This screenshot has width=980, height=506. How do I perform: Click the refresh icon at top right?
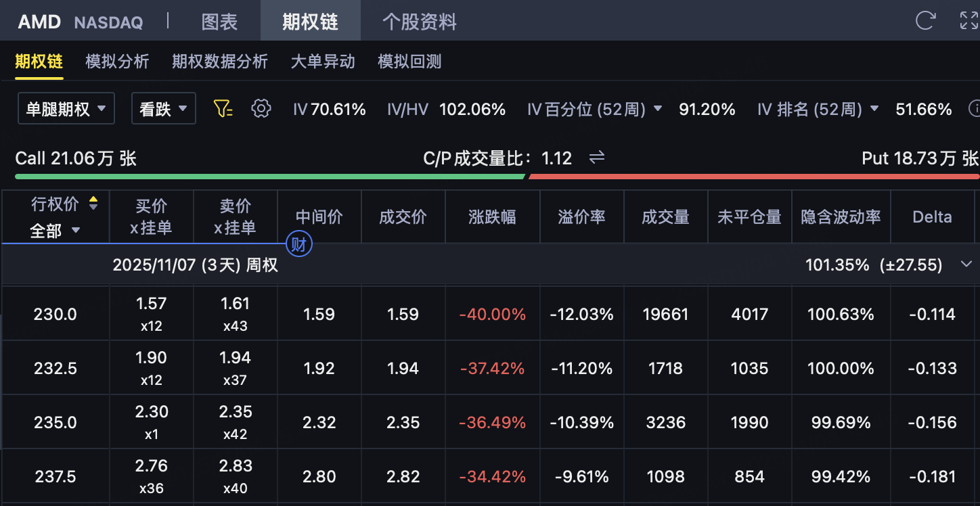[x=925, y=20]
